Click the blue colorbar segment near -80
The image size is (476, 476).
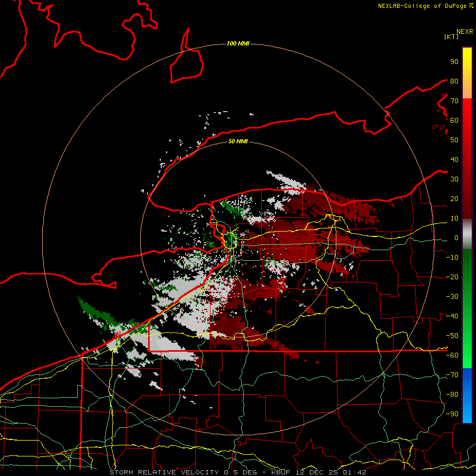(467, 395)
